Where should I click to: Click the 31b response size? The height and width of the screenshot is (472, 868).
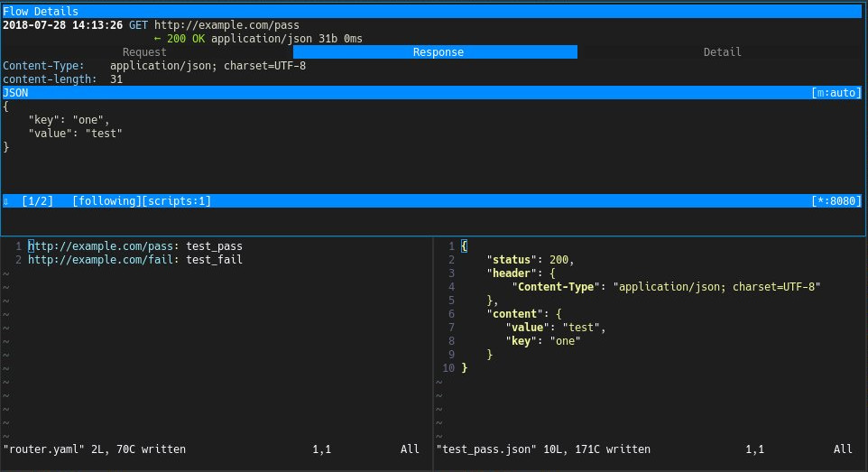click(328, 39)
